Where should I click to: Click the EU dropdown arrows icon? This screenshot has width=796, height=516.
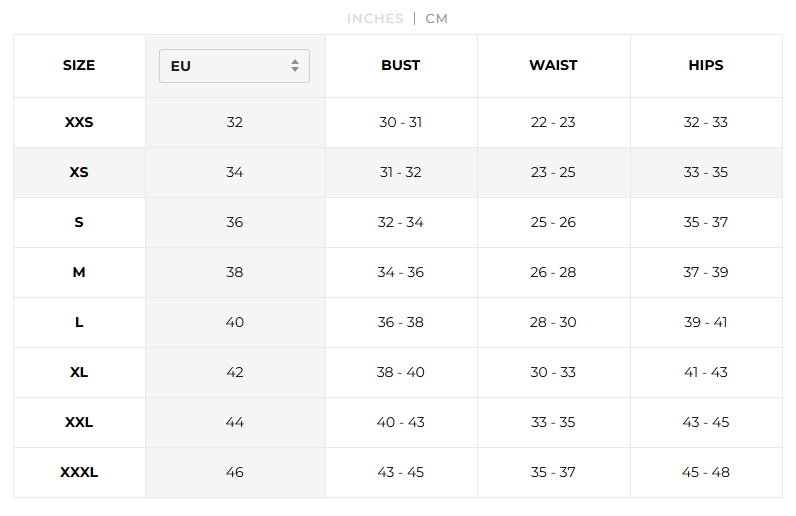295,66
